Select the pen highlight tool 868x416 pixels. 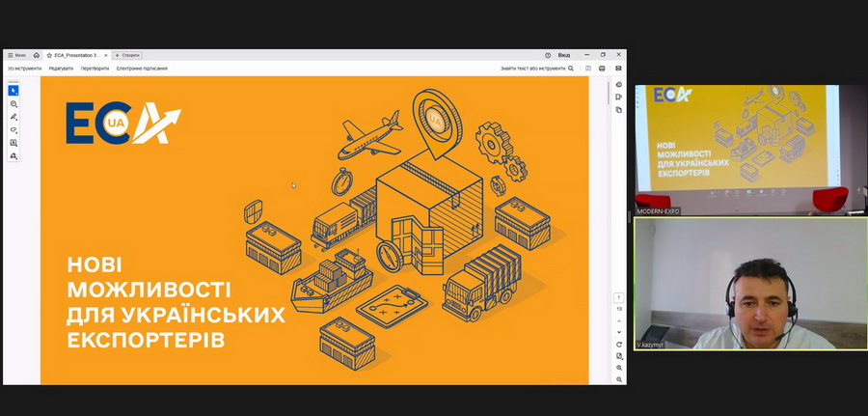click(14, 117)
